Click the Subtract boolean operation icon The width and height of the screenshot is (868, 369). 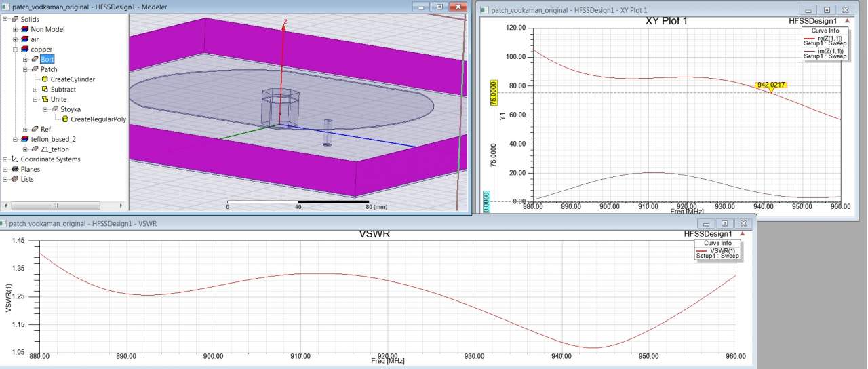[x=45, y=90]
